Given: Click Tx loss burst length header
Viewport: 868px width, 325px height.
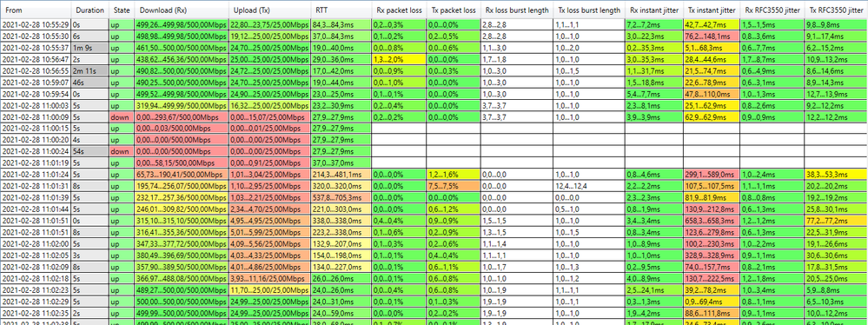Looking at the screenshot, I should [x=589, y=10].
